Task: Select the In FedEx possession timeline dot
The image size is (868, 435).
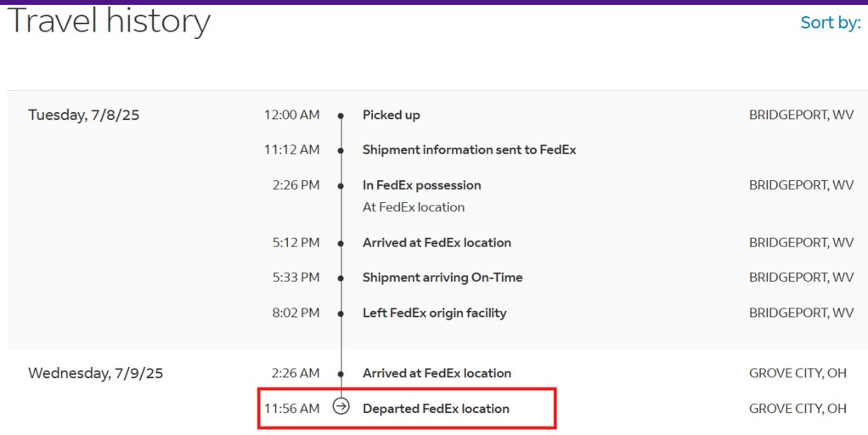Action: (341, 186)
